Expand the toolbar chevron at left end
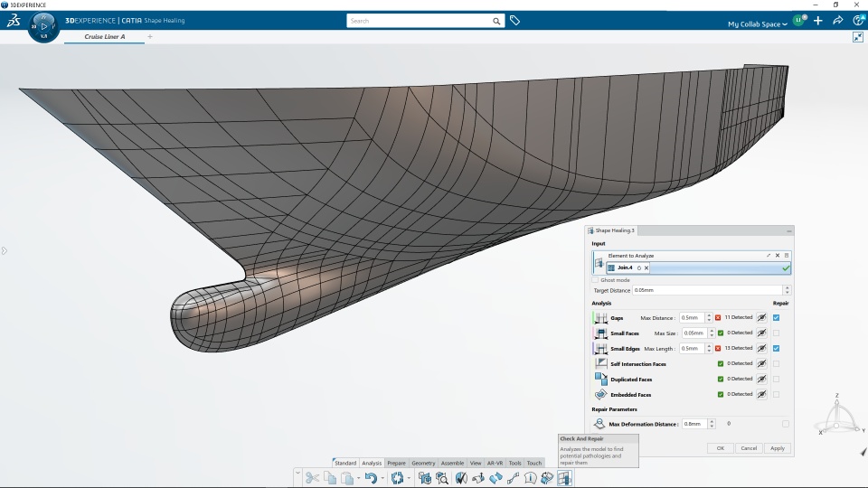Image resolution: width=868 pixels, height=488 pixels. pos(297,474)
